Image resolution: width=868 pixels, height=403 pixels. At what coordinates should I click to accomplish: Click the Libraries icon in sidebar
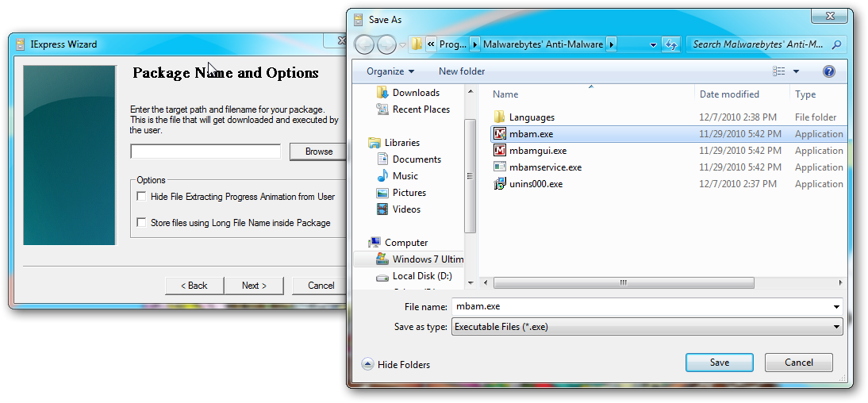(x=374, y=143)
